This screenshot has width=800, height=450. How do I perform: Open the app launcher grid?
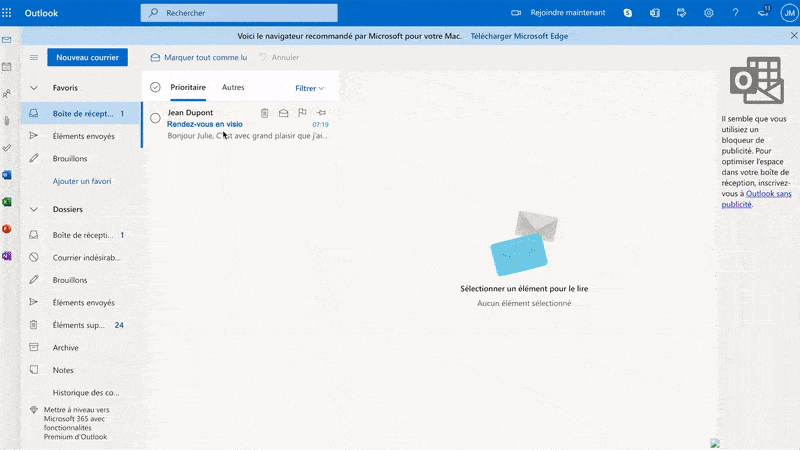coord(7,13)
